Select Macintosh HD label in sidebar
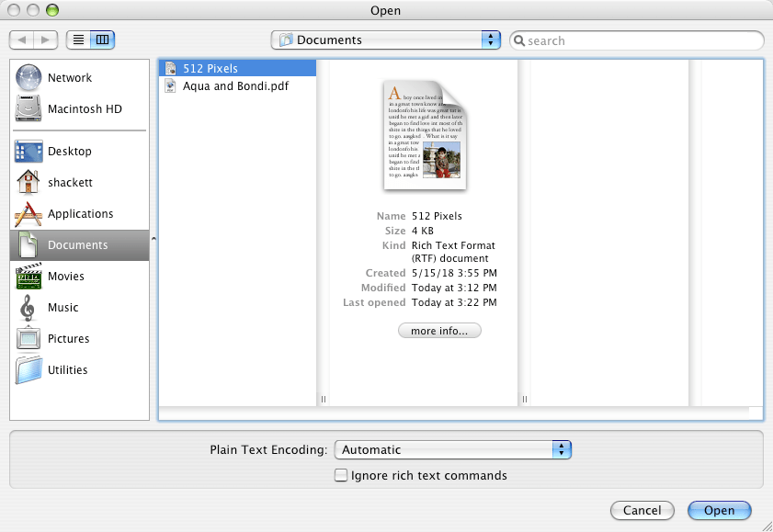Screen dimensions: 773x532 click(x=85, y=108)
